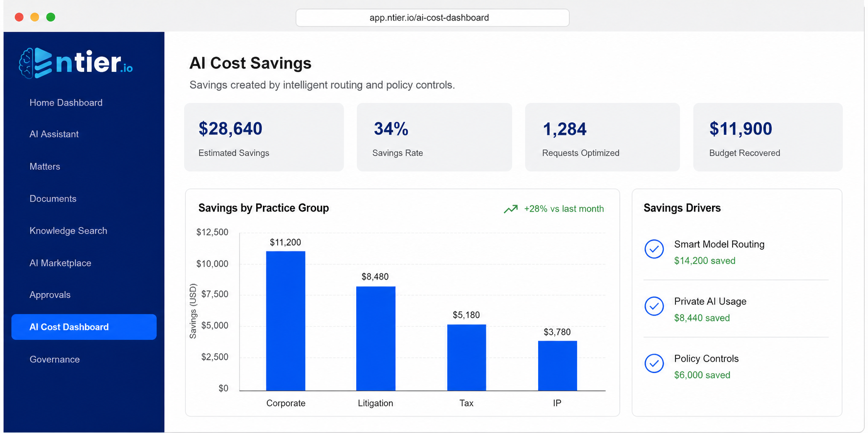Click the Savings by Practice Group title

coord(263,208)
